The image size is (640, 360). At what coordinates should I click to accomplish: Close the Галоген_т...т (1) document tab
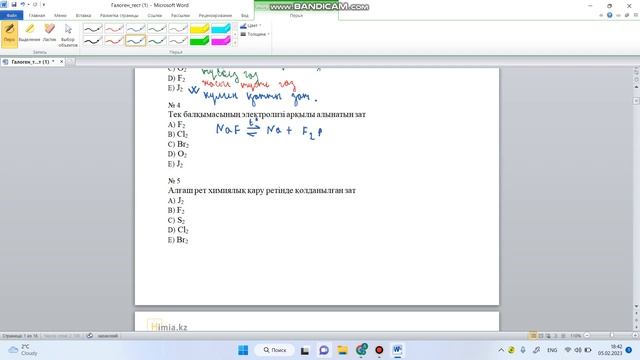[62, 62]
